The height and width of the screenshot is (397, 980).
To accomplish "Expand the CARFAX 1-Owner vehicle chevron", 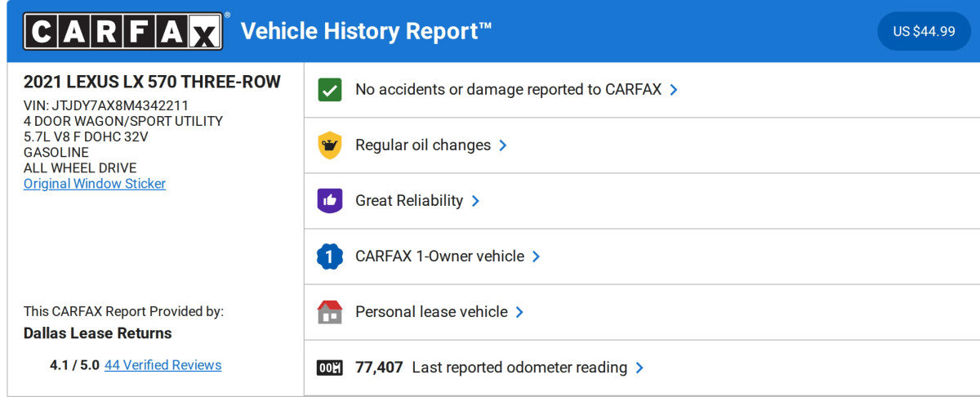I will 537,256.
